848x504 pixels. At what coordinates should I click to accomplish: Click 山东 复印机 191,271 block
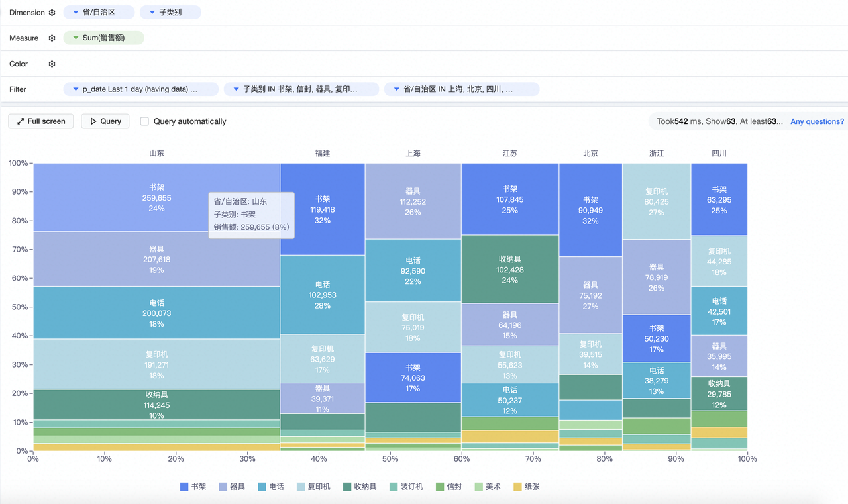pos(156,364)
